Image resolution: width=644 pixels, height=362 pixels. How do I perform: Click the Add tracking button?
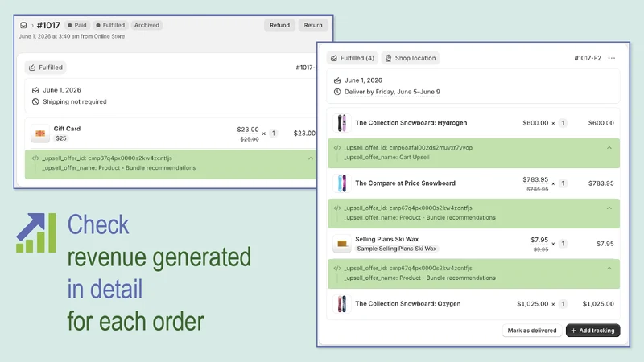[592, 331]
